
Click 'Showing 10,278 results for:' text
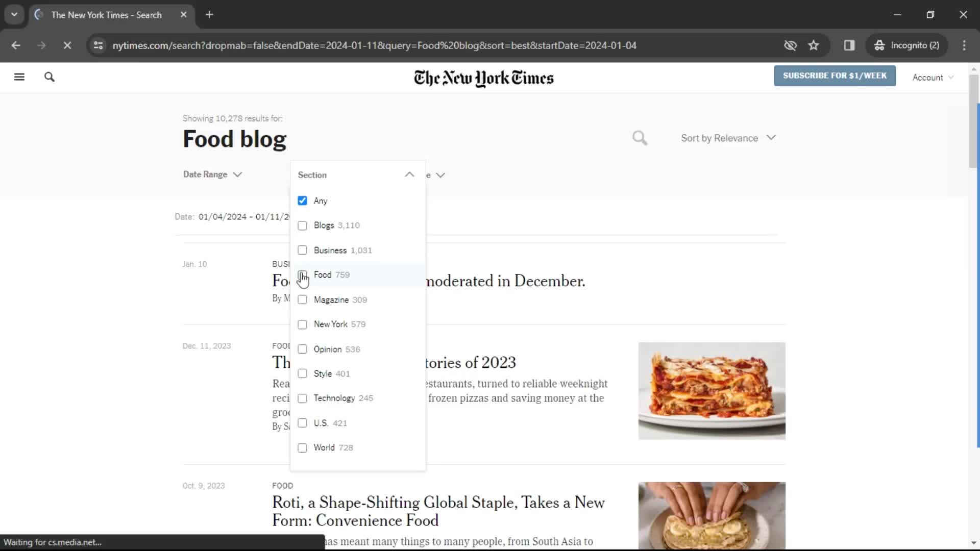[x=232, y=118]
